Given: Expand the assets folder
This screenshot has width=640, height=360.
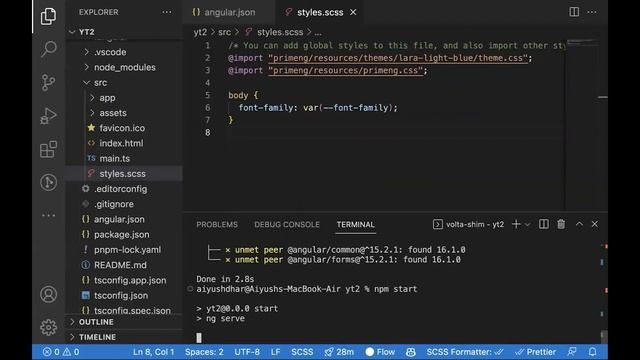Looking at the screenshot, I should click(124, 113).
